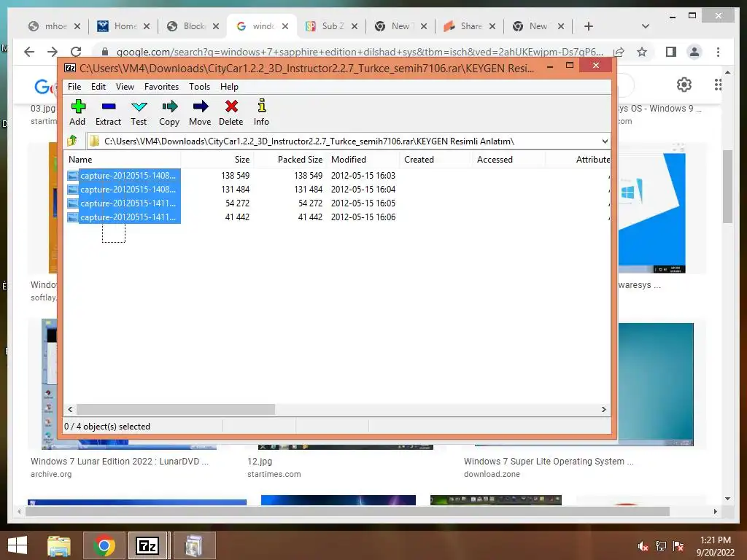The height and width of the screenshot is (560, 747).
Task: Click the Extract toolbar icon
Action: pyautogui.click(x=108, y=112)
